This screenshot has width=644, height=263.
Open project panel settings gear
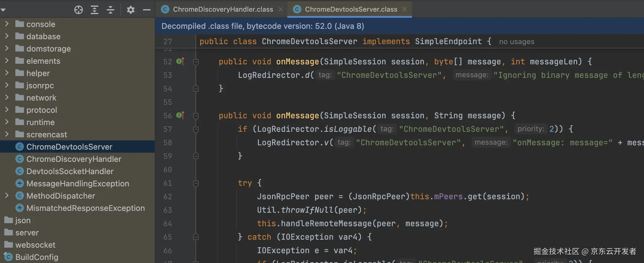point(131,10)
